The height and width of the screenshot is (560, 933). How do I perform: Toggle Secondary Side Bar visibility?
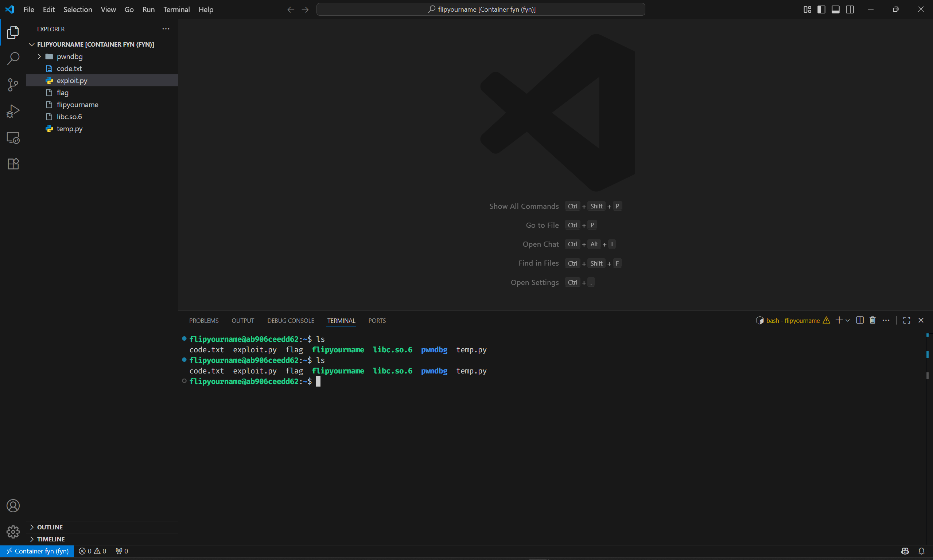[850, 9]
